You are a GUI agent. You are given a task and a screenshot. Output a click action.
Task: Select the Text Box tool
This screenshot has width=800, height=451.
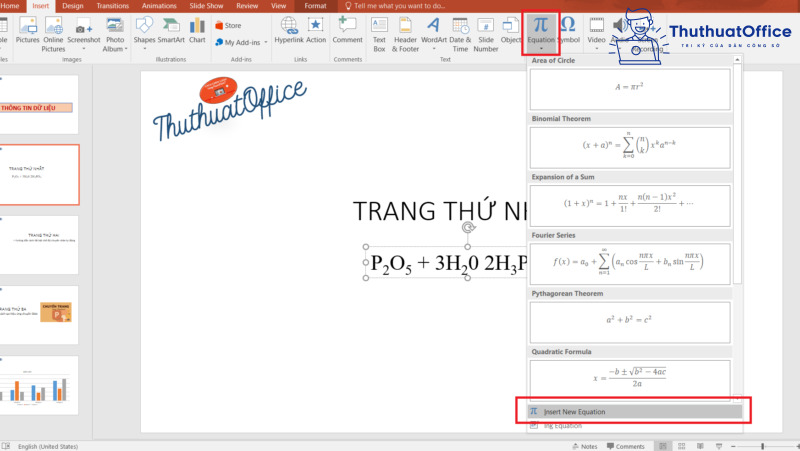[379, 34]
